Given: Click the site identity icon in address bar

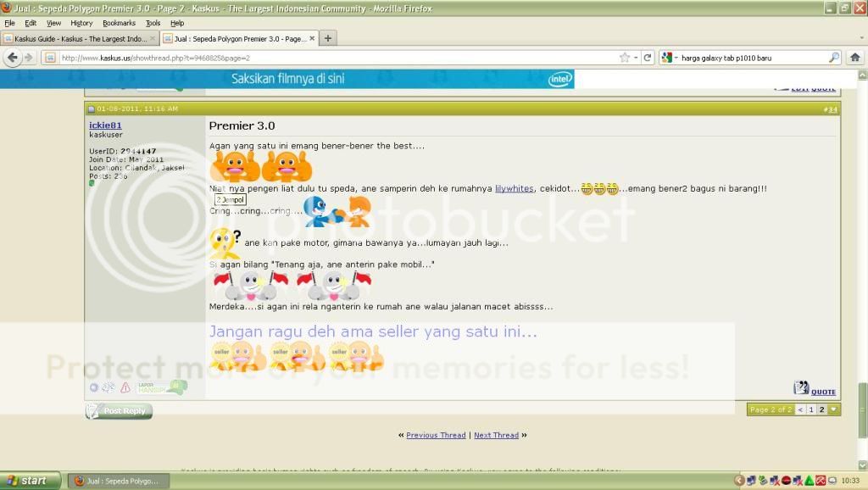Looking at the screenshot, I should 50,58.
